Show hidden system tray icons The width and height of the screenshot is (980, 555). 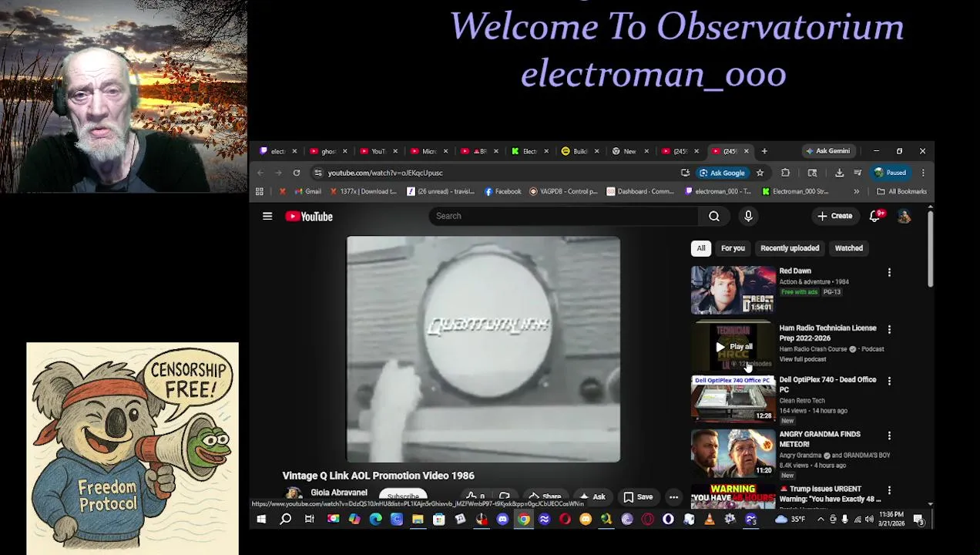[821, 520]
